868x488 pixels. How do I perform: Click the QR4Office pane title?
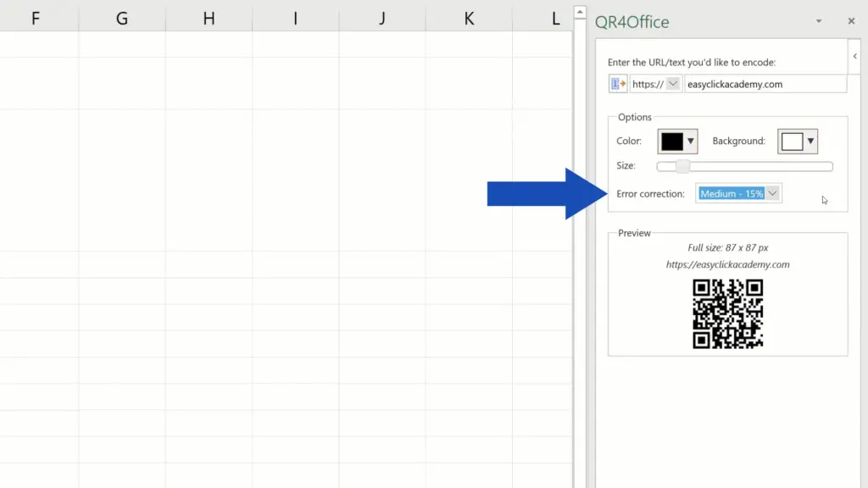pos(632,22)
